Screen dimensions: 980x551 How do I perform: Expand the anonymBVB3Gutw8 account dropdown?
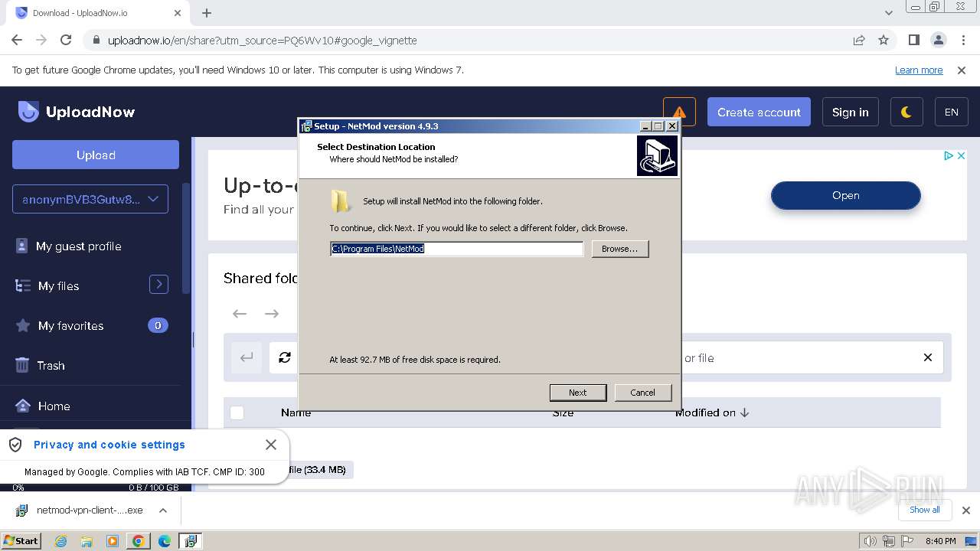tap(90, 199)
